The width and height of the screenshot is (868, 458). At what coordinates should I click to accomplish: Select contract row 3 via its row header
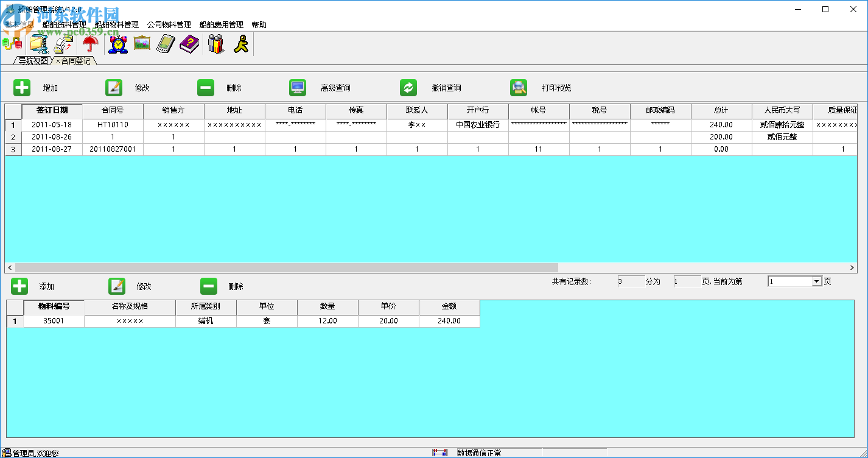click(13, 149)
